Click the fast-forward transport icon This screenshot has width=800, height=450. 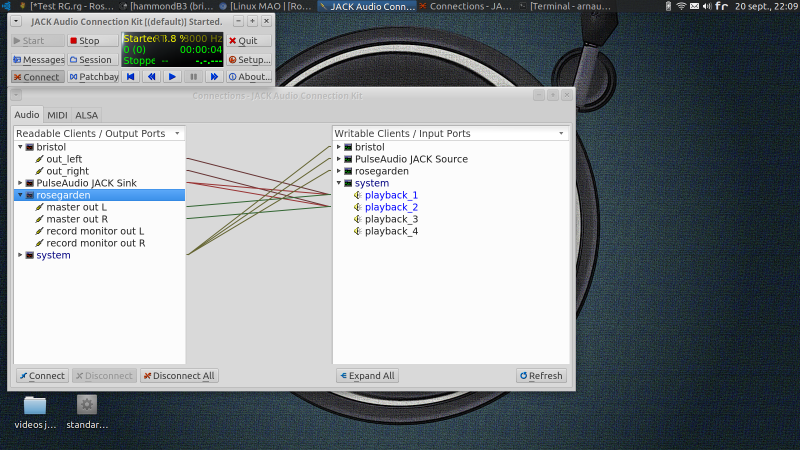214,76
